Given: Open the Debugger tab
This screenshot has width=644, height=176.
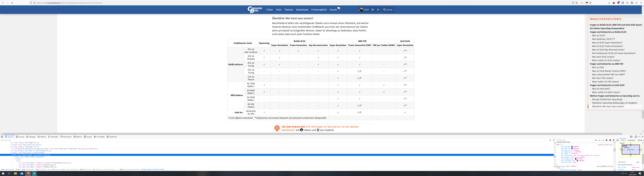Looking at the screenshot, I should pyautogui.click(x=31, y=137).
